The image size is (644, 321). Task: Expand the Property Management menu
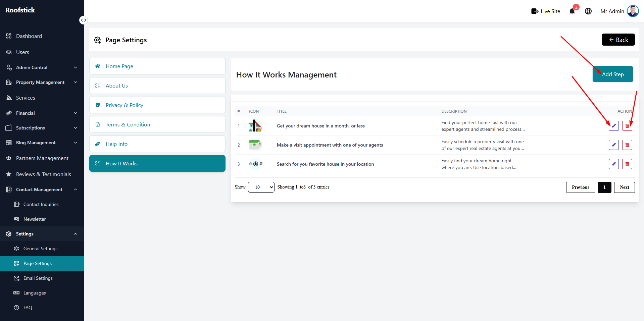pos(42,82)
